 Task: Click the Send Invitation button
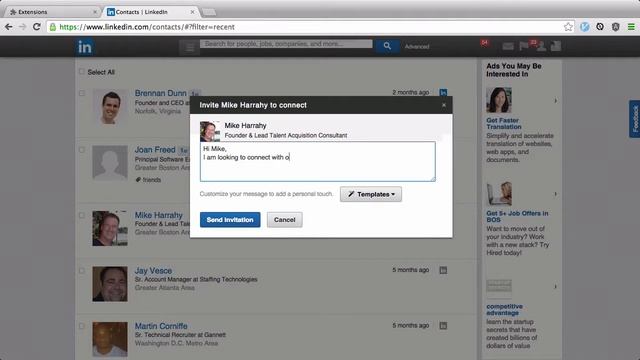tap(230, 220)
